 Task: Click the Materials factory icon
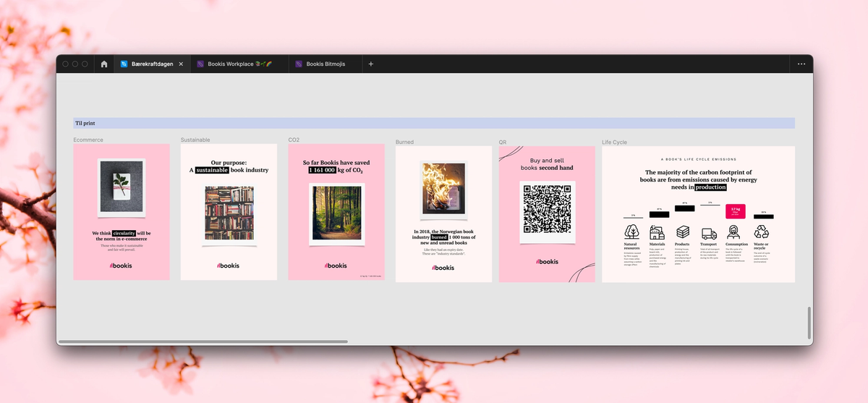(x=657, y=232)
